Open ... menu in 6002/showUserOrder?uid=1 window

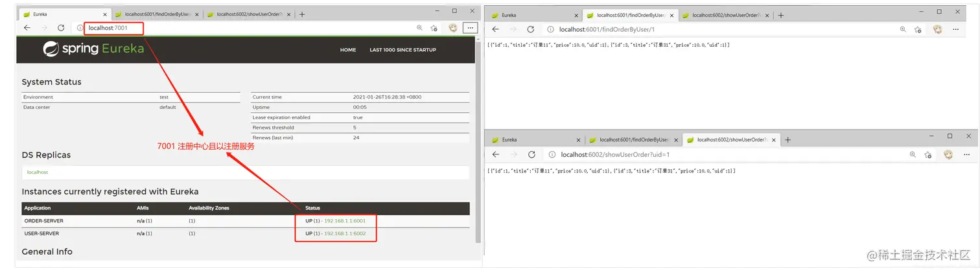966,154
